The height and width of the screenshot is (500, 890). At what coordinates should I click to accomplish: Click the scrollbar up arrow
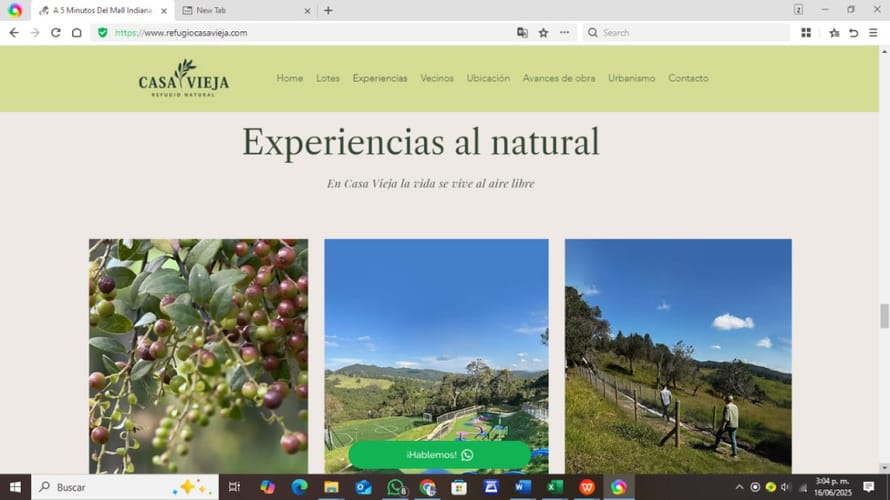(884, 52)
